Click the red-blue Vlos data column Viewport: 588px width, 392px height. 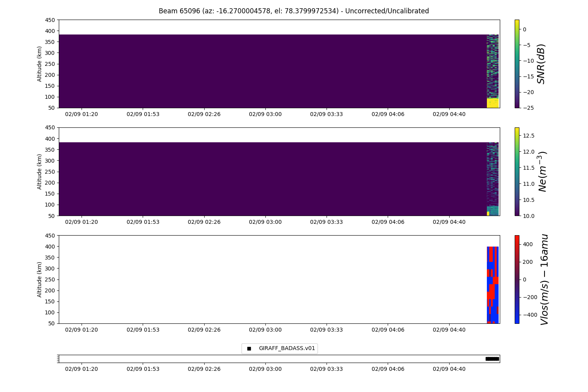(x=493, y=285)
